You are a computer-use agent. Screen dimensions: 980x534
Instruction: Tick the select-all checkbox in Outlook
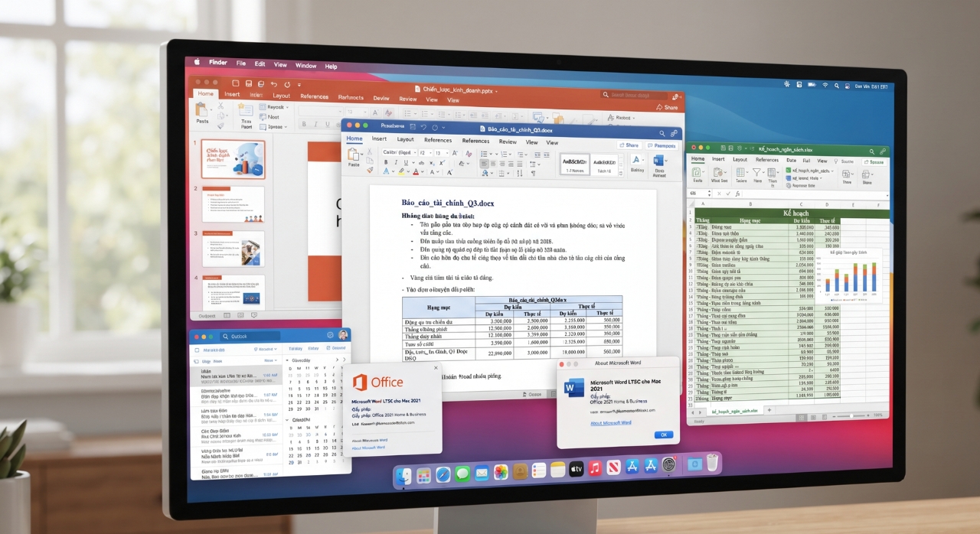(197, 350)
